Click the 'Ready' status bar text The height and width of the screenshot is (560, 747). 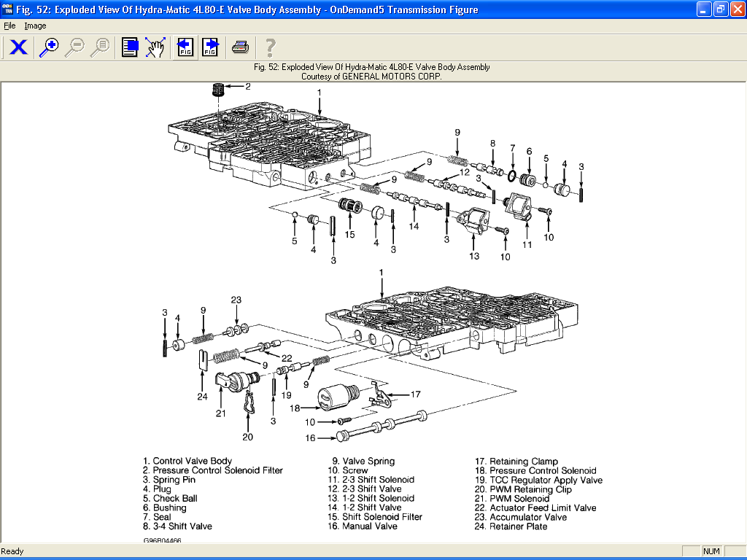(12, 551)
